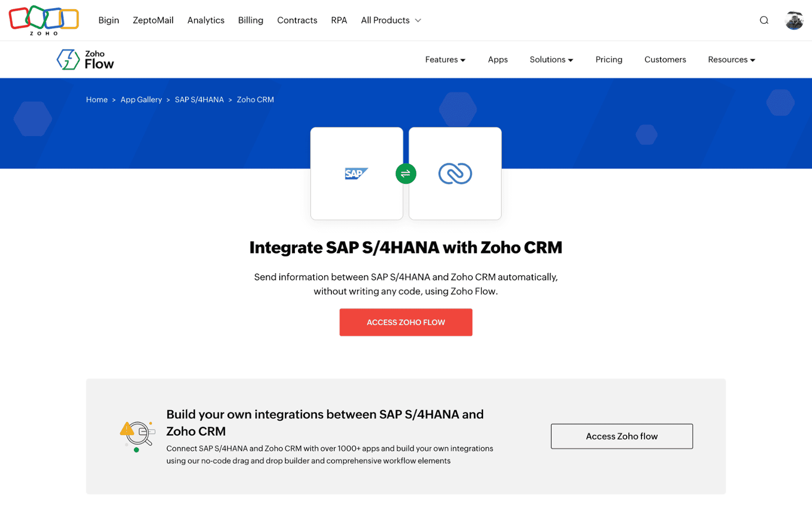Open RPA from the top bar
The width and height of the screenshot is (812, 526).
(339, 20)
